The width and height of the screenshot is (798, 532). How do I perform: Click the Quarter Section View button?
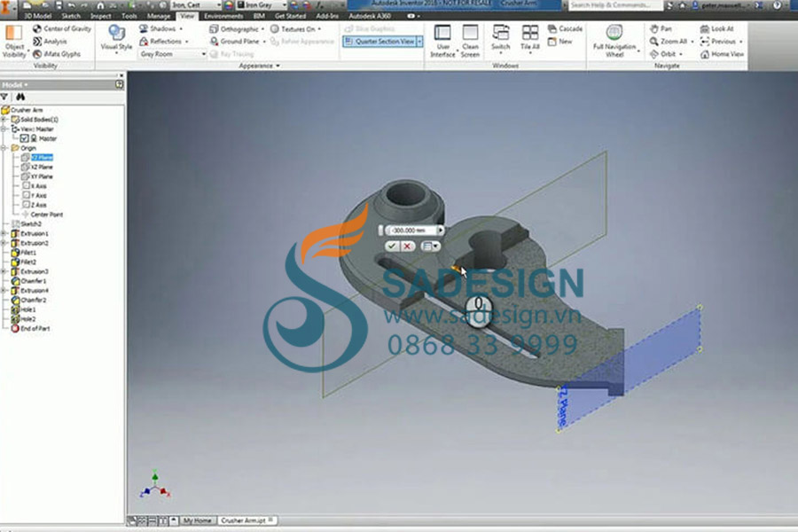click(x=379, y=42)
